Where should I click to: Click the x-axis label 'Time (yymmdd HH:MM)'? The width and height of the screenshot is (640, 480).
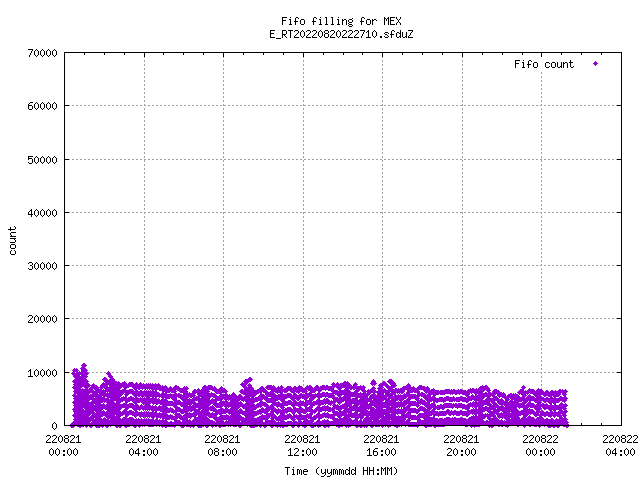pyautogui.click(x=341, y=471)
